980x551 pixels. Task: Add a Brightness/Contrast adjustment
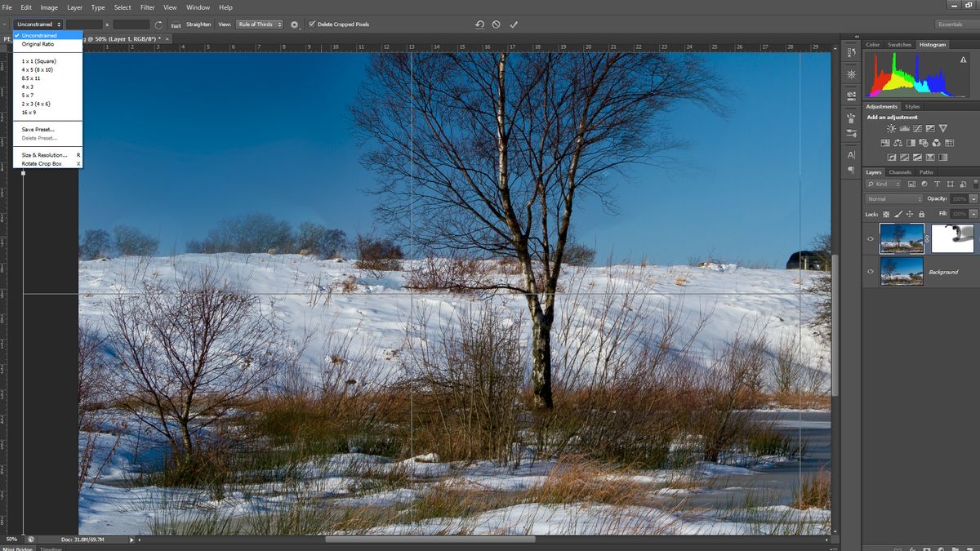click(891, 128)
